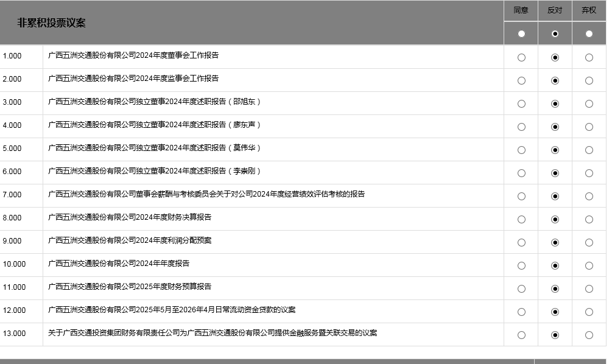
Task: Pick 同意 for 9.000 利润分配预案
Action: click(x=521, y=243)
